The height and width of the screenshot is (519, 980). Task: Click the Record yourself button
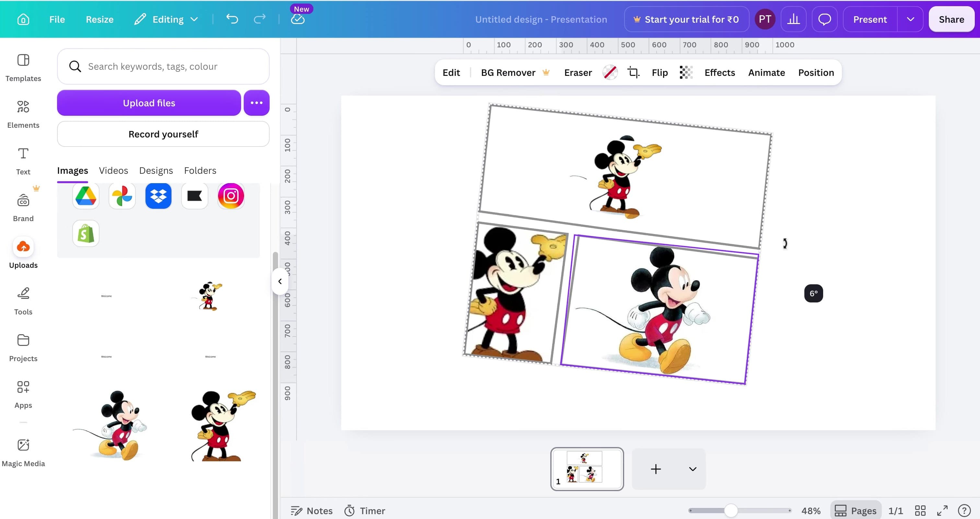coord(163,134)
